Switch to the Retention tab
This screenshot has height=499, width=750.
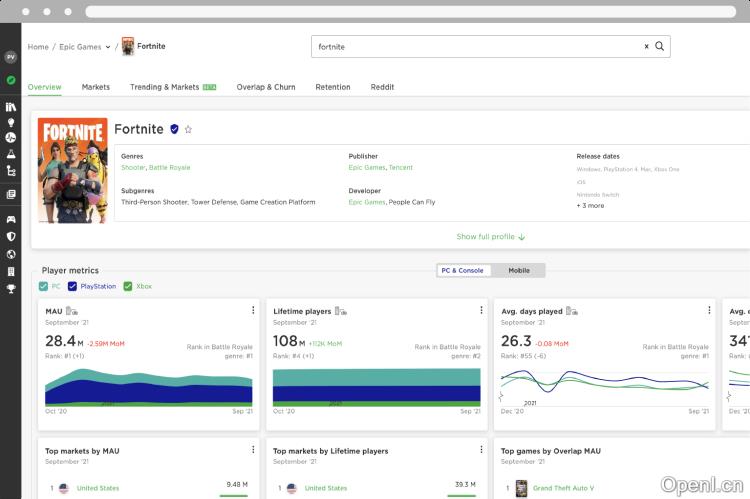[333, 87]
